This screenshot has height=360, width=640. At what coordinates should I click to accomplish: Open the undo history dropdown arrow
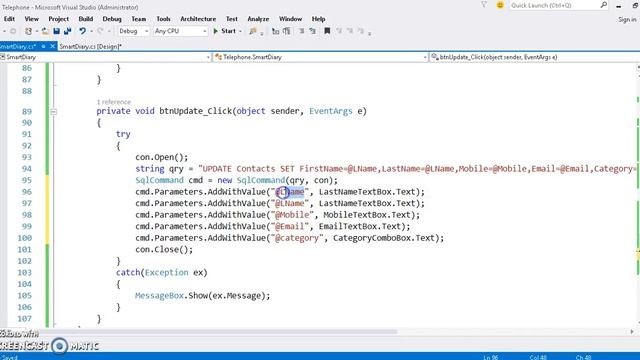91,31
